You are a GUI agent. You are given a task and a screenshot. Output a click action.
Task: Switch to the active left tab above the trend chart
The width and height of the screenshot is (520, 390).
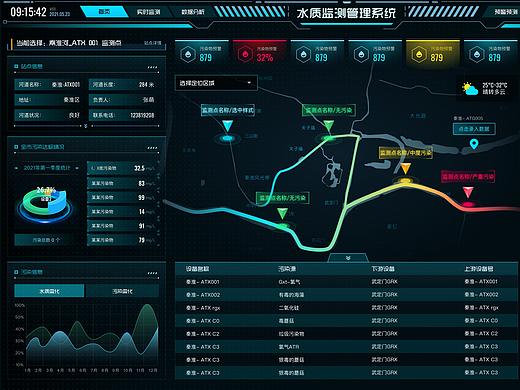pos(49,291)
